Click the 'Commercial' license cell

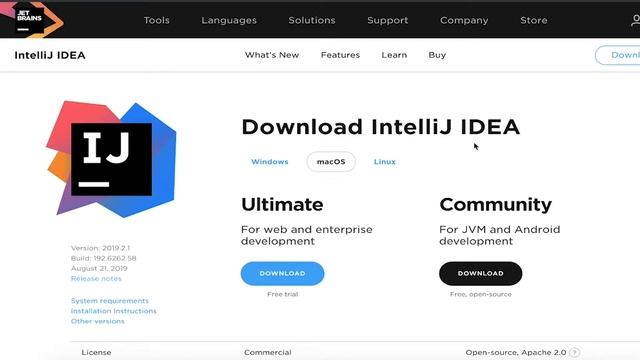click(267, 352)
